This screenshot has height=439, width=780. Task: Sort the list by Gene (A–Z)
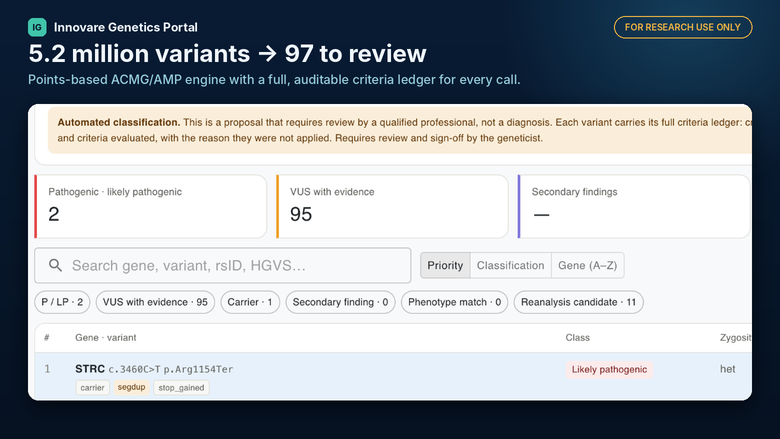(587, 265)
